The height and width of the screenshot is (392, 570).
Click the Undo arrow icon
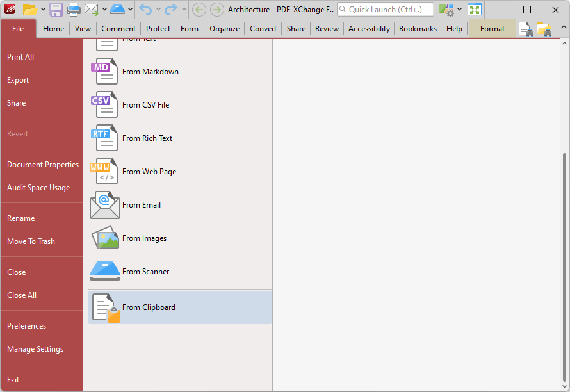tap(145, 10)
